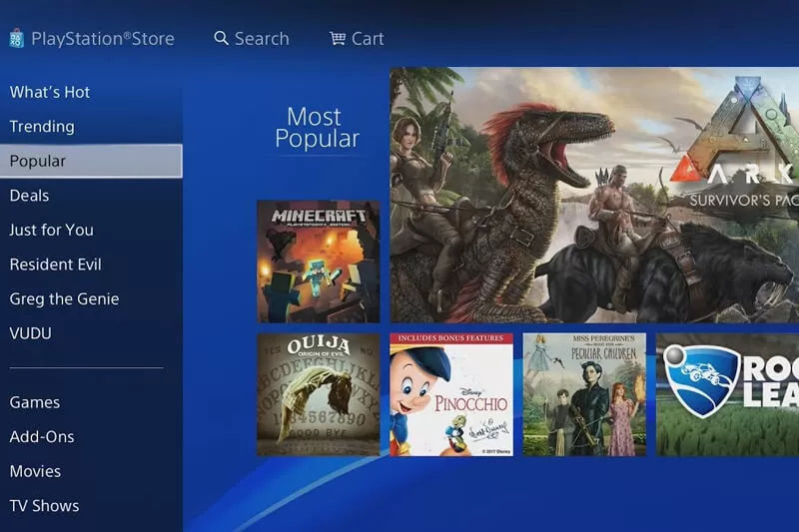Select the highlighted Popular sidebar item

[91, 161]
